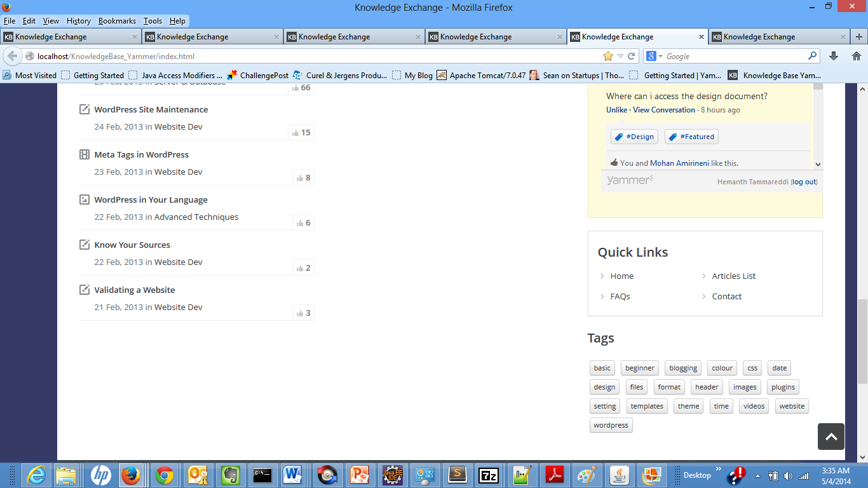This screenshot has width=868, height=488.
Task: Click the #Design tag button
Action: point(634,137)
